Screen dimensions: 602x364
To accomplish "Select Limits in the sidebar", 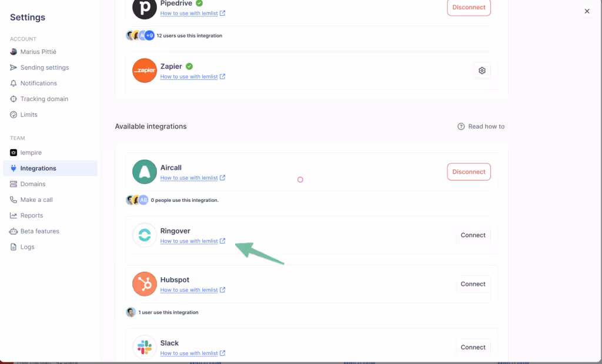I will (x=29, y=115).
